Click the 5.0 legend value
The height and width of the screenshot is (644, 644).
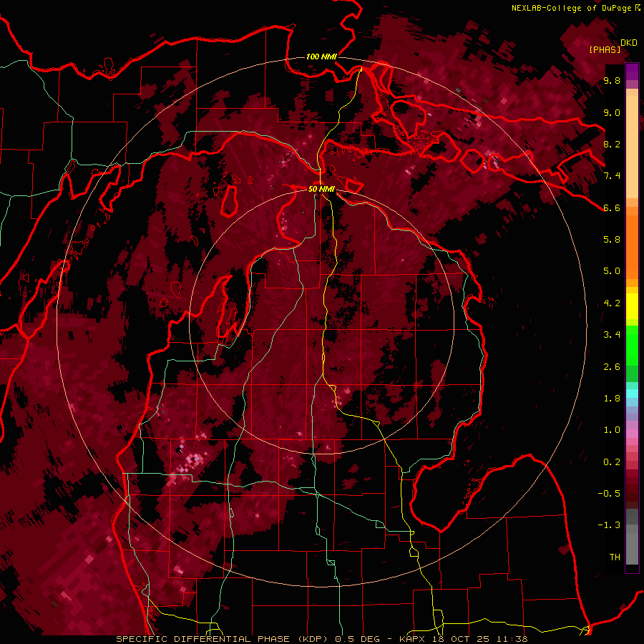click(612, 271)
